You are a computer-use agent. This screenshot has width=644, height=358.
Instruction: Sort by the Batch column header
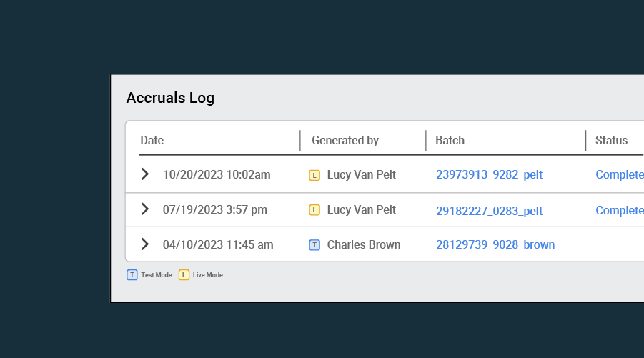click(450, 141)
